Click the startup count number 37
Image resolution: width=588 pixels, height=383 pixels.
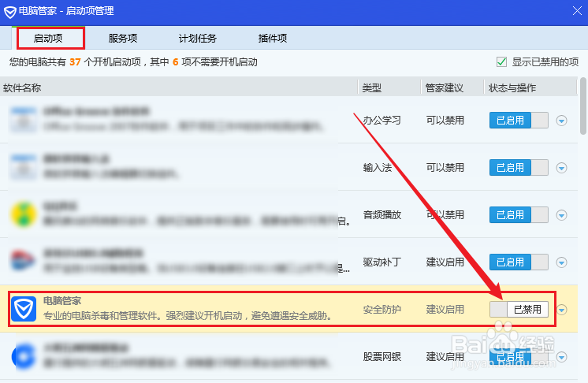(x=75, y=61)
